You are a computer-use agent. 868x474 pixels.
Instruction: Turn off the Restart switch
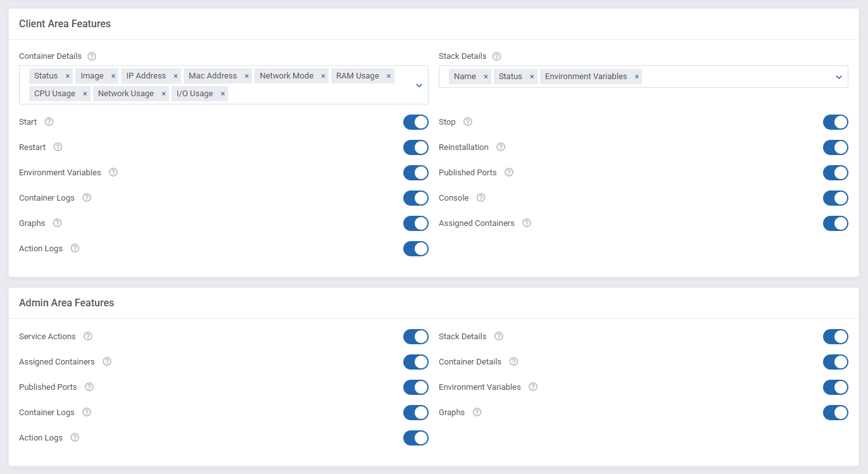tap(416, 147)
